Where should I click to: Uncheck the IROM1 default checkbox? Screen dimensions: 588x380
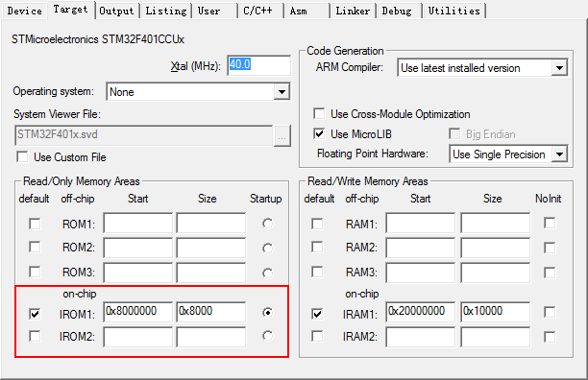point(35,314)
